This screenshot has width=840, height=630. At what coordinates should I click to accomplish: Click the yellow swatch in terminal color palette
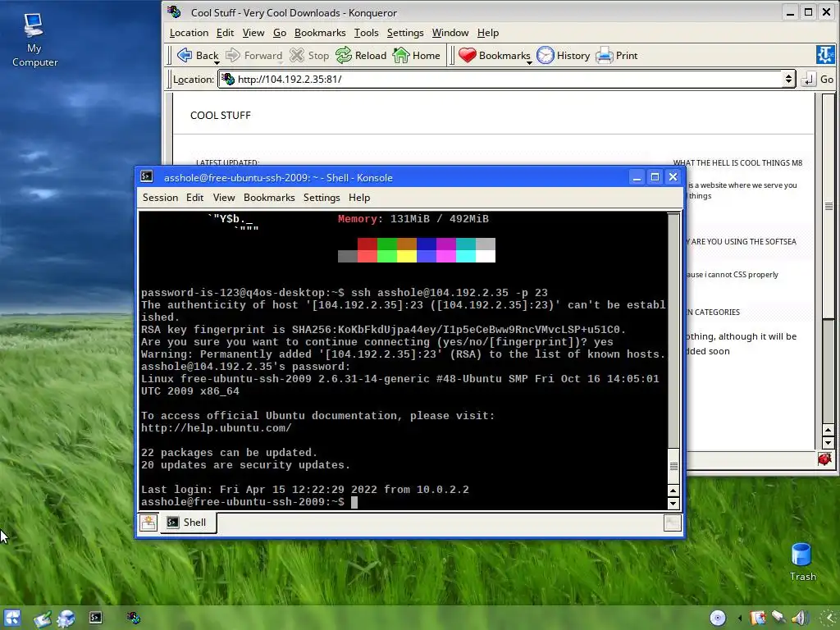click(407, 256)
